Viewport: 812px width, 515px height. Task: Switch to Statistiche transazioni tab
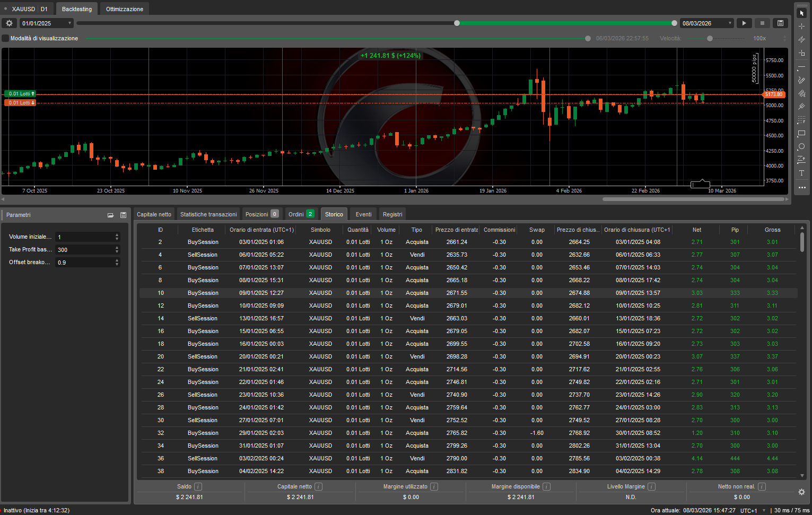coord(208,214)
